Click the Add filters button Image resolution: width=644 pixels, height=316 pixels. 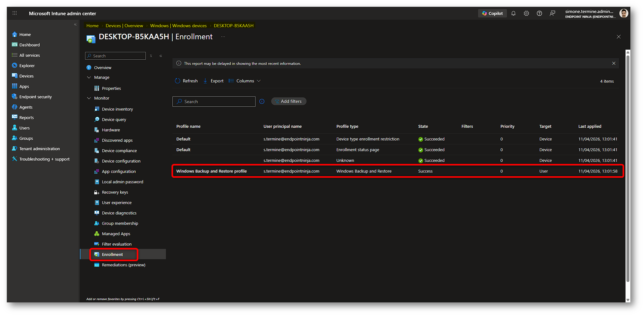tap(289, 101)
